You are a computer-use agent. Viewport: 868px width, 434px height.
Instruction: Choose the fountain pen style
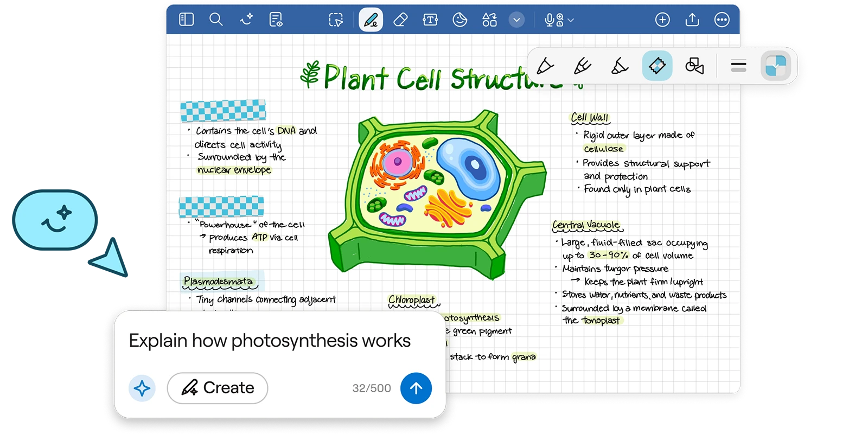(x=545, y=66)
